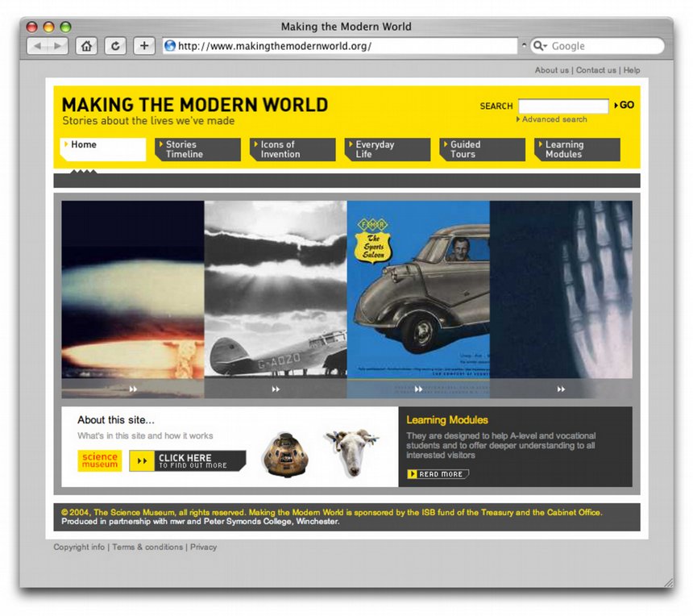Image resolution: width=693 pixels, height=616 pixels.
Task: Click the GO search button
Action: pyautogui.click(x=624, y=106)
